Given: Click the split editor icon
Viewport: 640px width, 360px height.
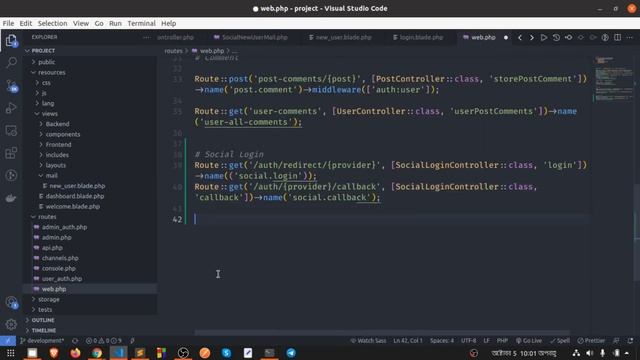Looking at the screenshot, I should click(x=618, y=38).
